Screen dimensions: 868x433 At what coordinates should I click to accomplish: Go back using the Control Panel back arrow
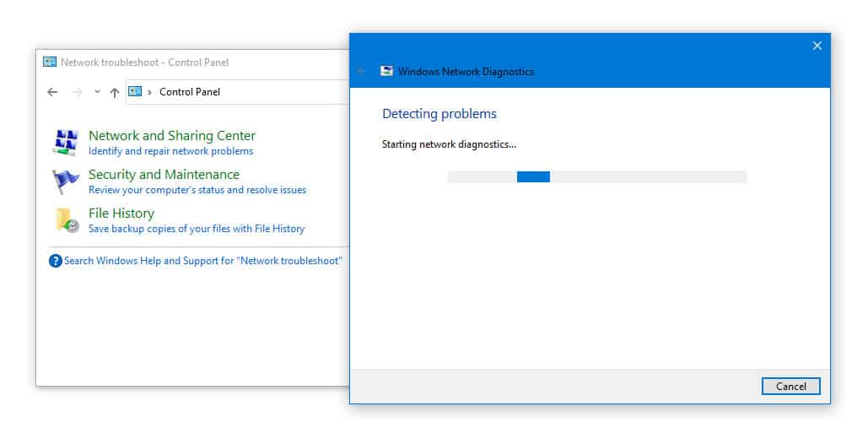(x=52, y=92)
